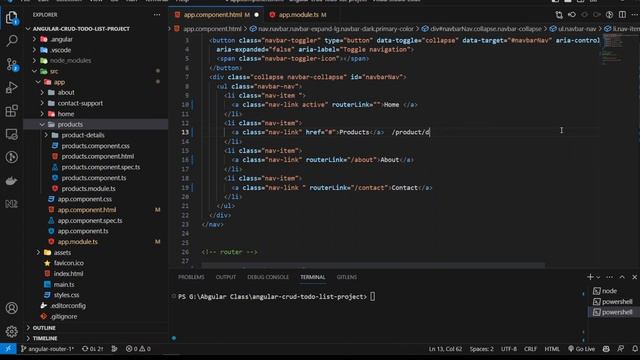Image resolution: width=640 pixels, height=360 pixels.
Task: Maximize the panel with the chevron up icon
Action: pyautogui.click(x=622, y=277)
